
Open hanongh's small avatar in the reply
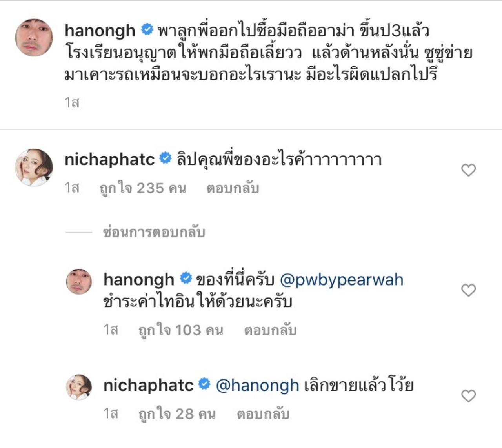tap(79, 282)
